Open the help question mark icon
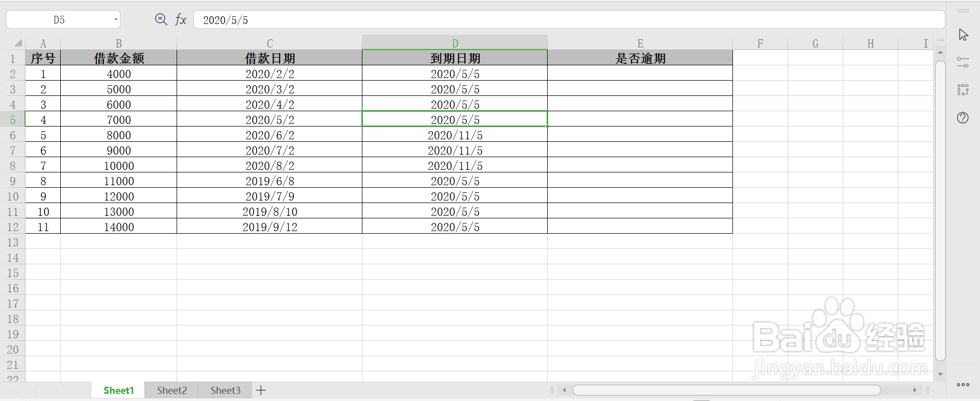 (963, 118)
